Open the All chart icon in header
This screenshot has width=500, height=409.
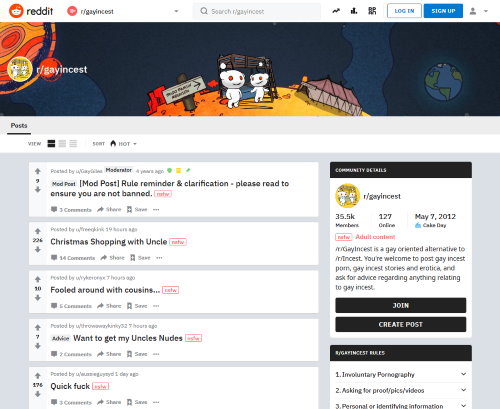coord(354,11)
